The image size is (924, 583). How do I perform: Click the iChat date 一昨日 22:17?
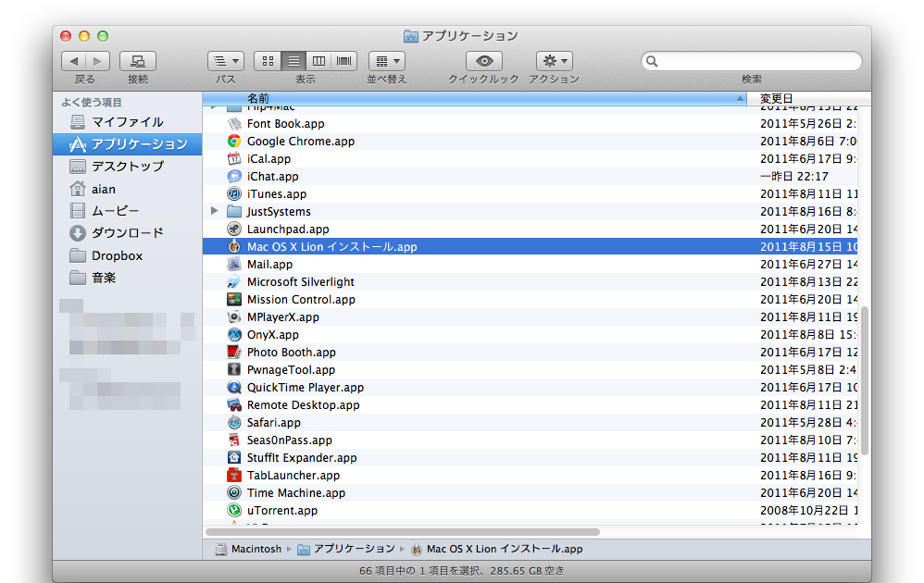[x=794, y=176]
